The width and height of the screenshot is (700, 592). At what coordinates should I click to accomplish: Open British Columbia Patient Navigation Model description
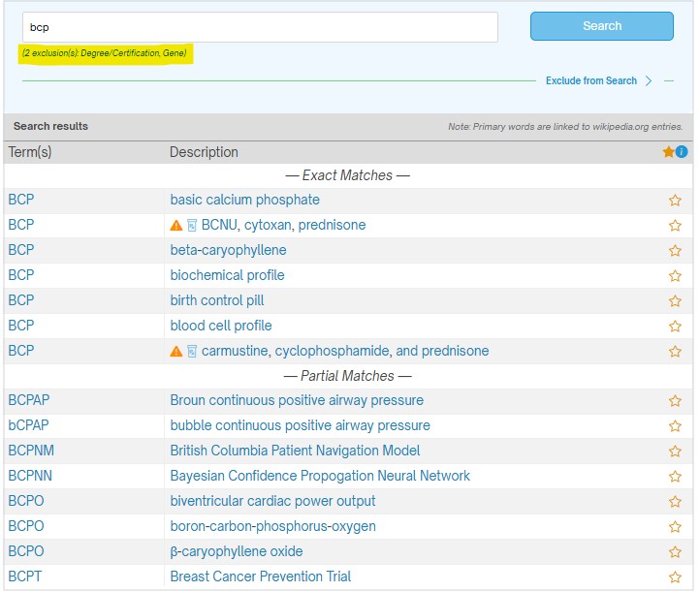click(x=295, y=451)
